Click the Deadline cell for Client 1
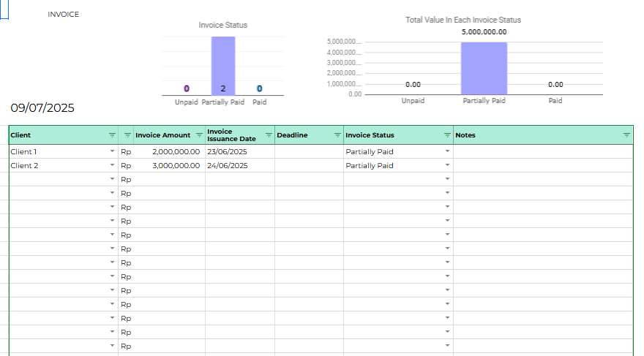The image size is (644, 356). point(309,152)
